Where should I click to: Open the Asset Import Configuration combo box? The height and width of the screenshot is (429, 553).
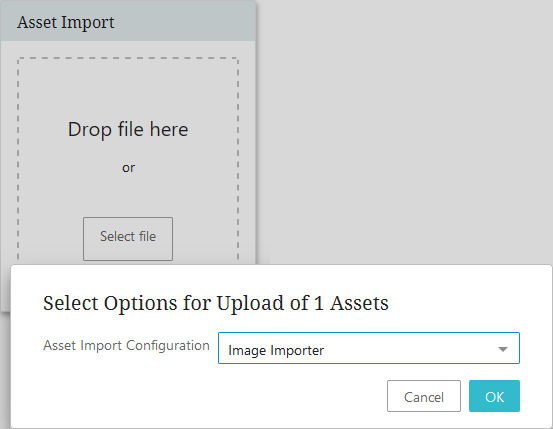[369, 348]
